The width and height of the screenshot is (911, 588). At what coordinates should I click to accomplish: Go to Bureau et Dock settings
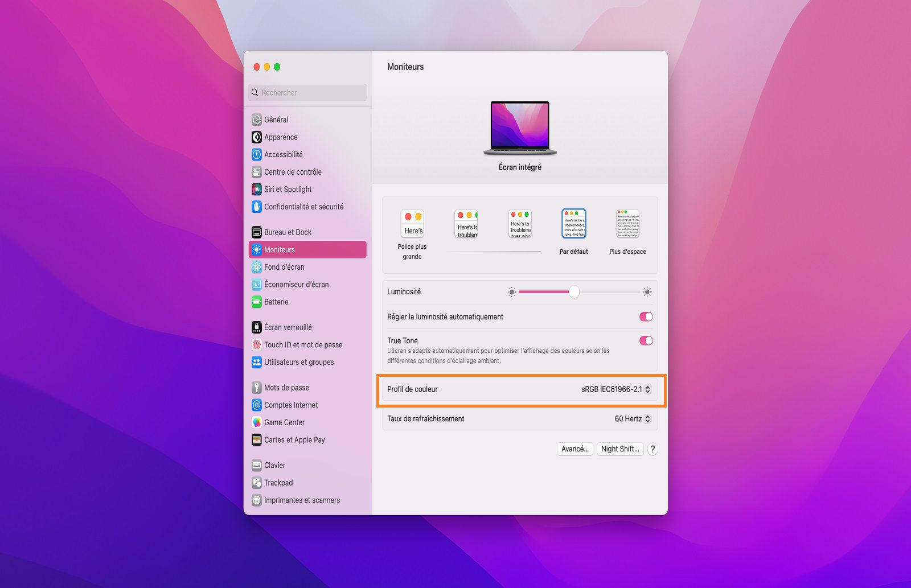point(307,232)
